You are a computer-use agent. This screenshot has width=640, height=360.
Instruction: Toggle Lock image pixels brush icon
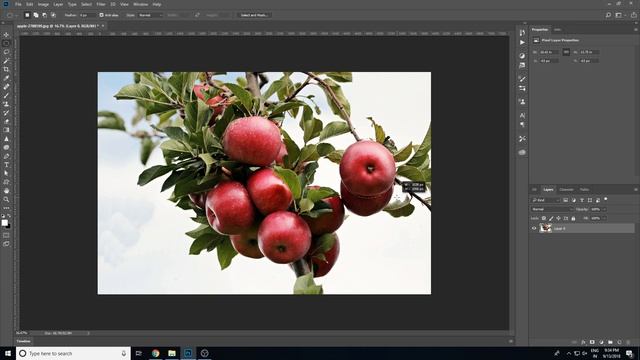551,218
